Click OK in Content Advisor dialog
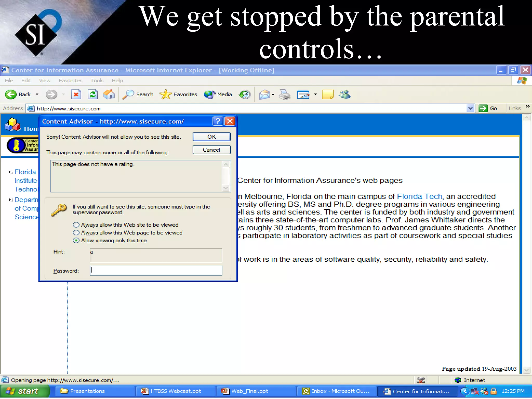 [211, 137]
